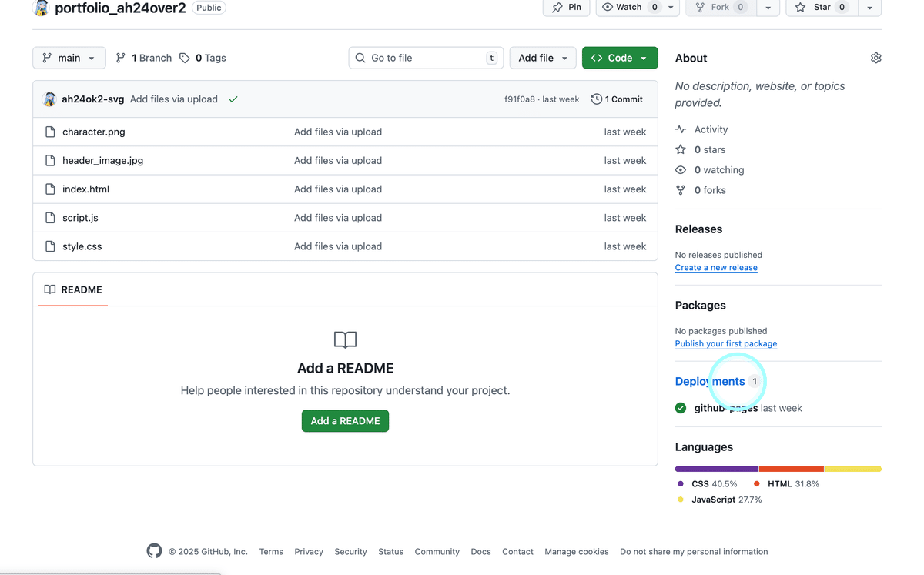Select the README tab
This screenshot has height=575, width=924.
point(73,289)
